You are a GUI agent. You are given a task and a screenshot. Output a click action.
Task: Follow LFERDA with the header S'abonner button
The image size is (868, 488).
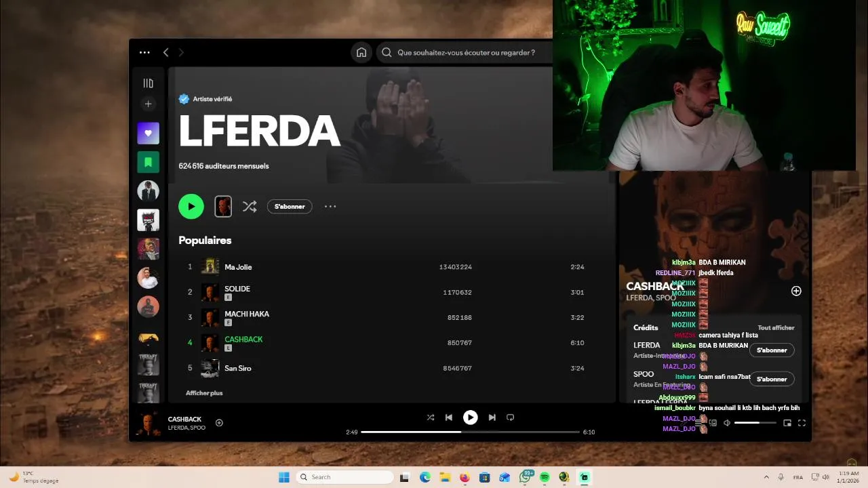click(290, 207)
